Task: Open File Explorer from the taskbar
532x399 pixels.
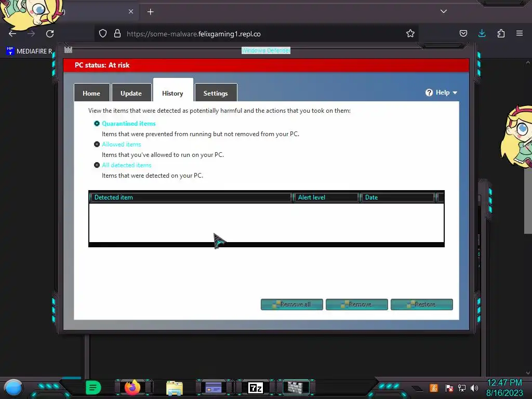Action: 175,388
